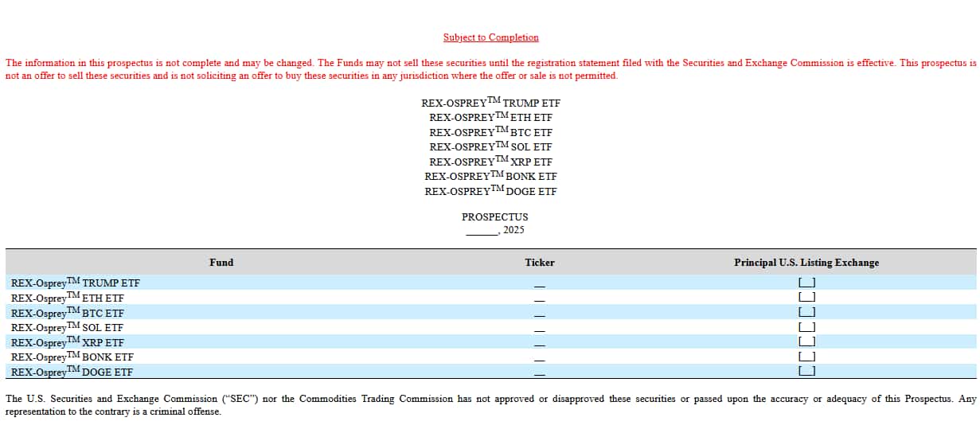Click the exchange bracket placeholder for SOL ETF
The width and height of the screenshot is (980, 433).
[x=806, y=327]
